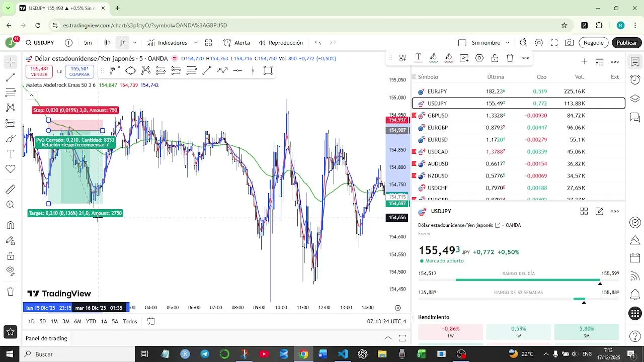Select the candlestick chart type button
The image size is (644, 362).
pyautogui.click(x=107, y=43)
